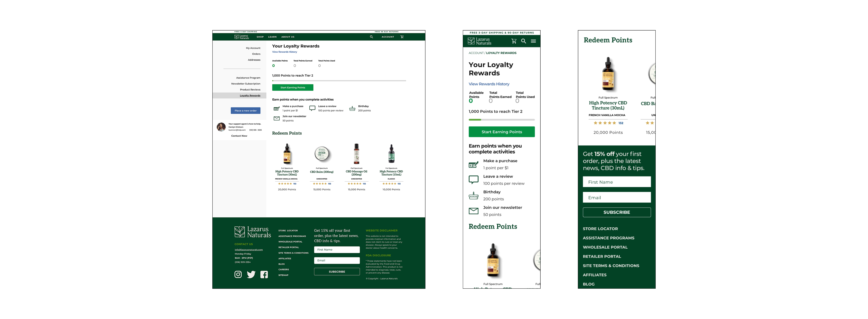Click the First Name field in desktop footer
This screenshot has width=868, height=319.
pyautogui.click(x=337, y=249)
